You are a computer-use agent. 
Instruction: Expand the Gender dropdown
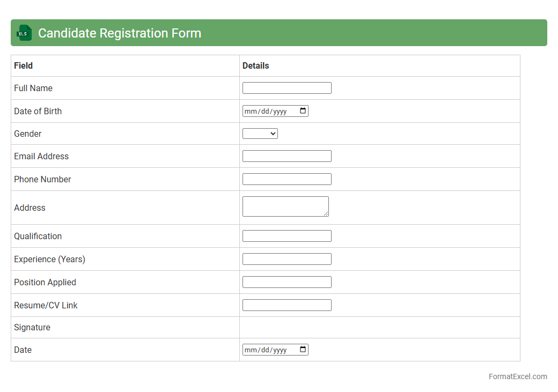[x=260, y=134]
